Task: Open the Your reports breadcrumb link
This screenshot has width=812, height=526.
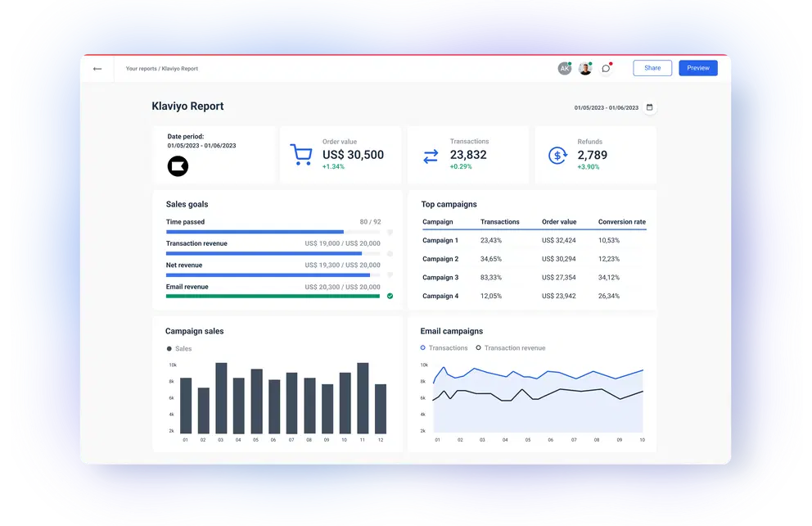Action: coord(141,69)
